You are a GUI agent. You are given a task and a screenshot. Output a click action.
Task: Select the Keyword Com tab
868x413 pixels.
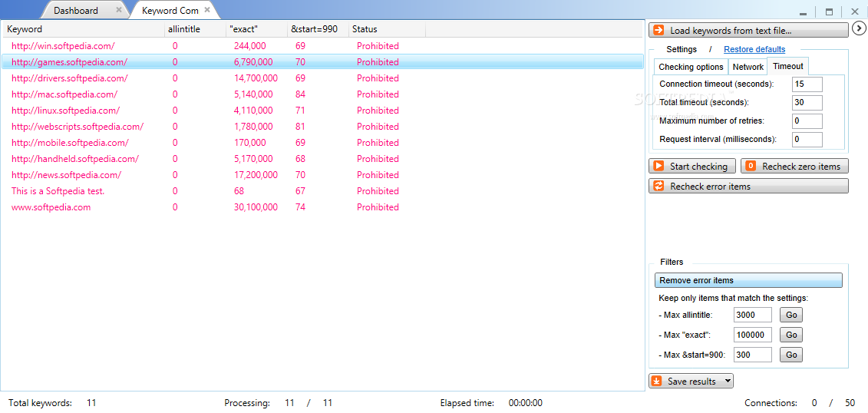pos(170,11)
